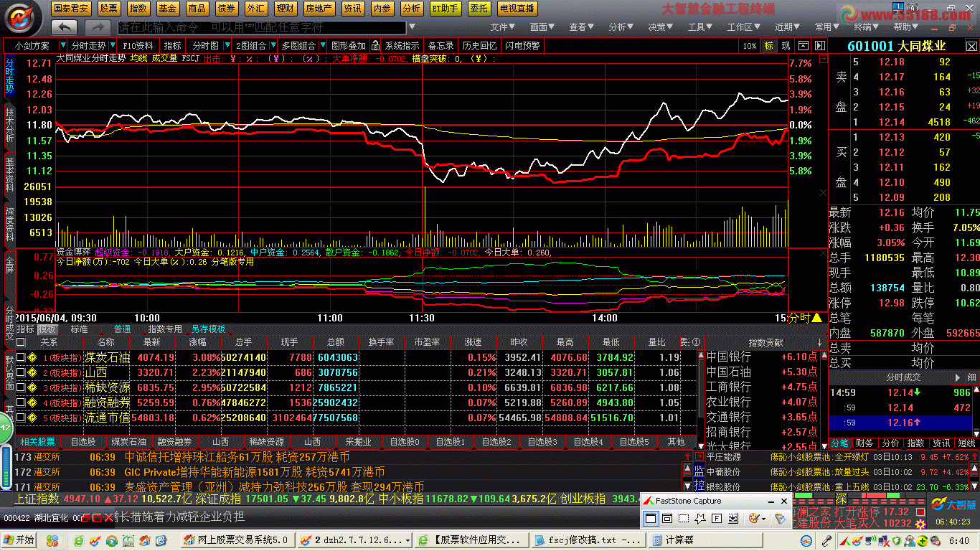This screenshot has height=551, width=980.
Task: Click the yellow triangle next to 分时
Action: point(816,317)
